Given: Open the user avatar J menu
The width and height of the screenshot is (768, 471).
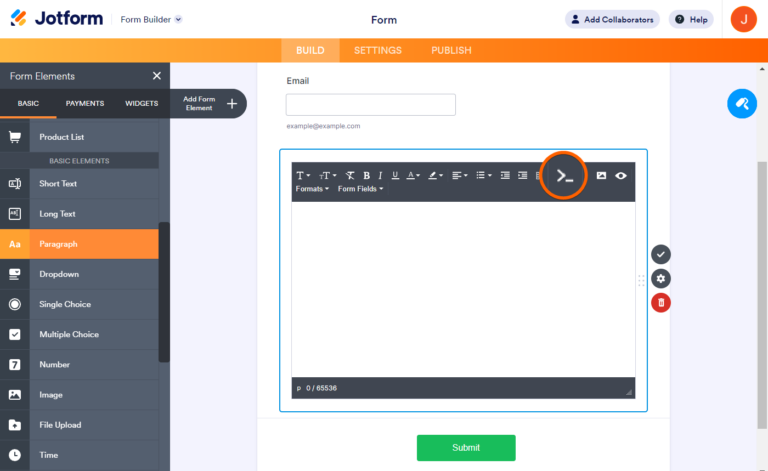Looking at the screenshot, I should click(744, 20).
